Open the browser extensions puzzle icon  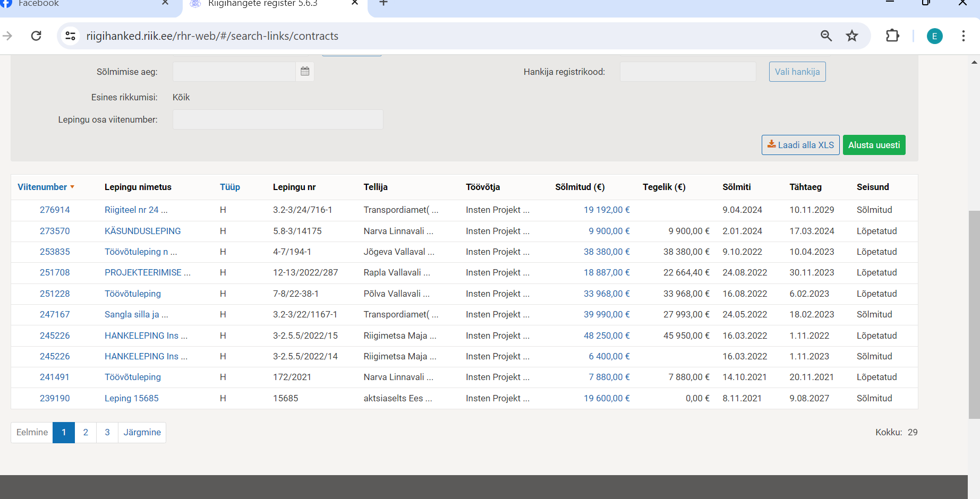[892, 36]
